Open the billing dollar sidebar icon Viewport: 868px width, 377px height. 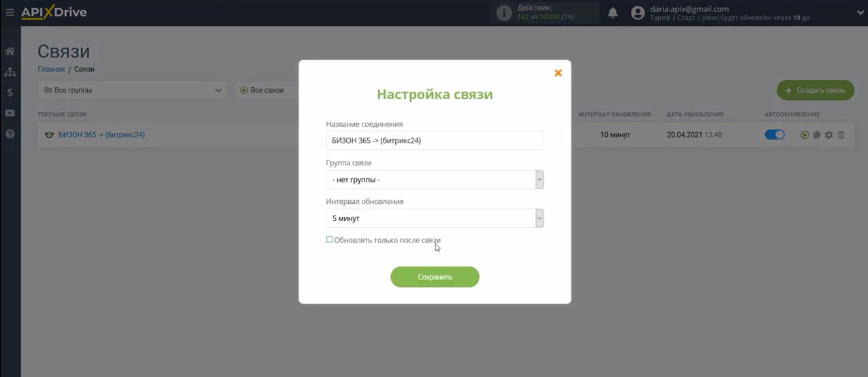10,92
